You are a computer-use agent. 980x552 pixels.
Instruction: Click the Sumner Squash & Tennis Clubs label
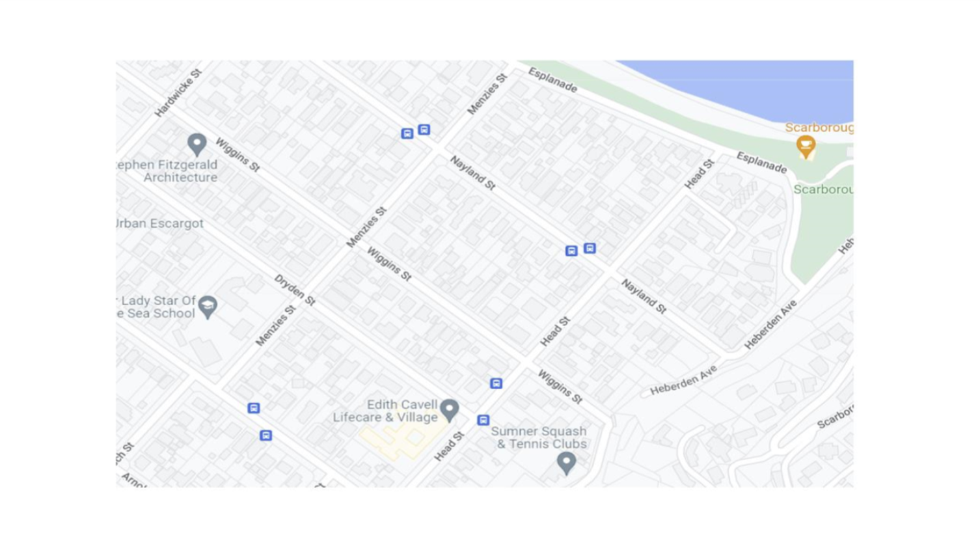539,437
